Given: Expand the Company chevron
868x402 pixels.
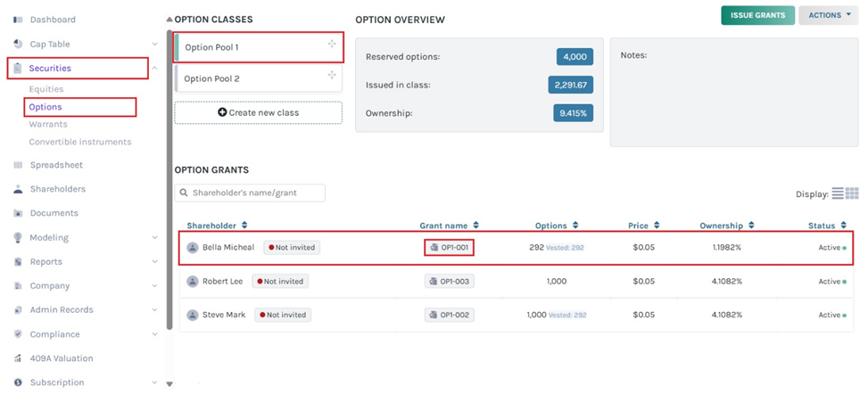Looking at the screenshot, I should point(154,286).
